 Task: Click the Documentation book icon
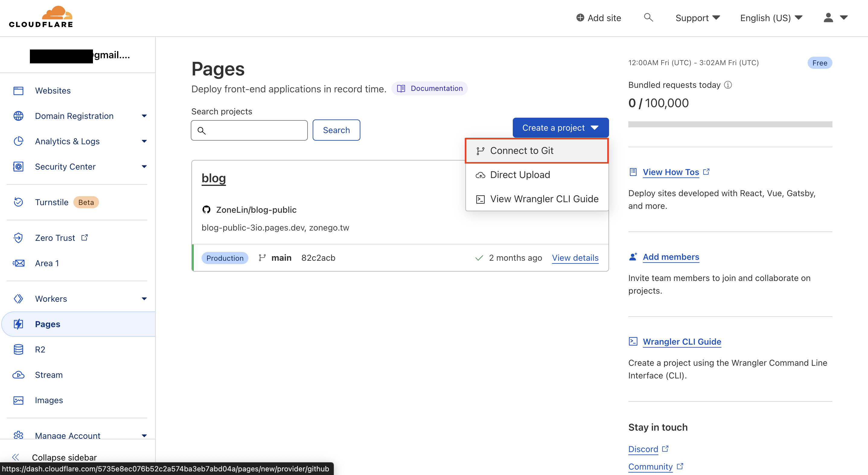tap(400, 88)
